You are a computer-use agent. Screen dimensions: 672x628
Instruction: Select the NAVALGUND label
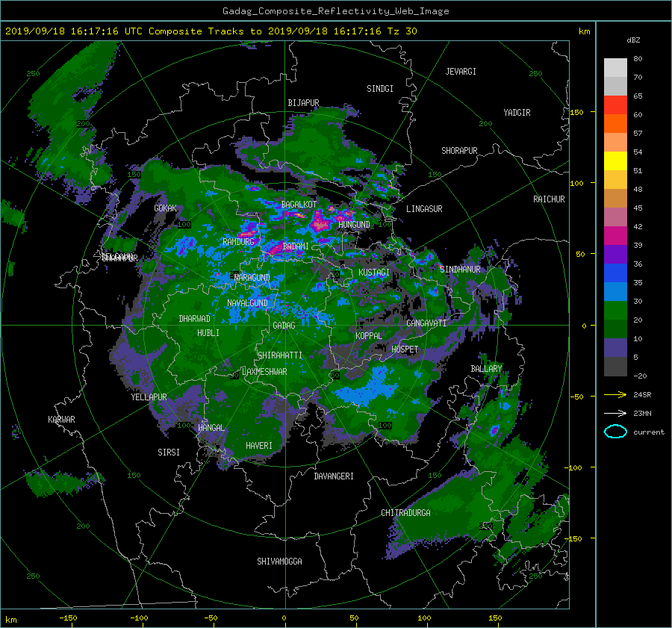tap(247, 303)
